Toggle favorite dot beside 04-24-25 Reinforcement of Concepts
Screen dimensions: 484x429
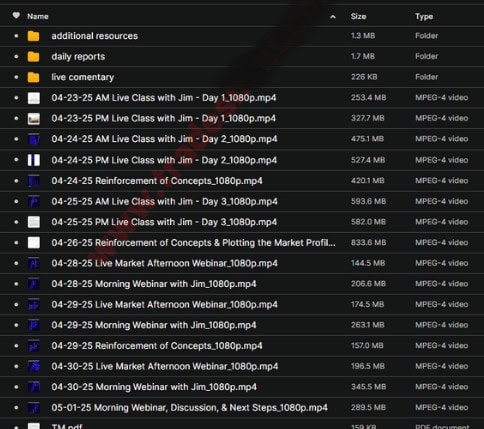(x=16, y=181)
